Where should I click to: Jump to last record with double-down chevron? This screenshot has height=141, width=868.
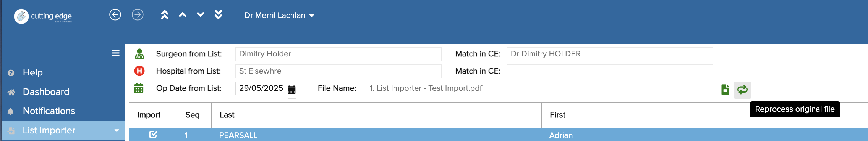[x=219, y=15]
